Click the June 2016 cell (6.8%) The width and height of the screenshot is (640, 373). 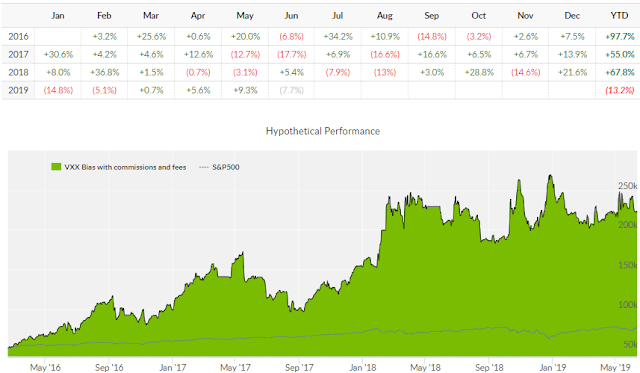291,36
